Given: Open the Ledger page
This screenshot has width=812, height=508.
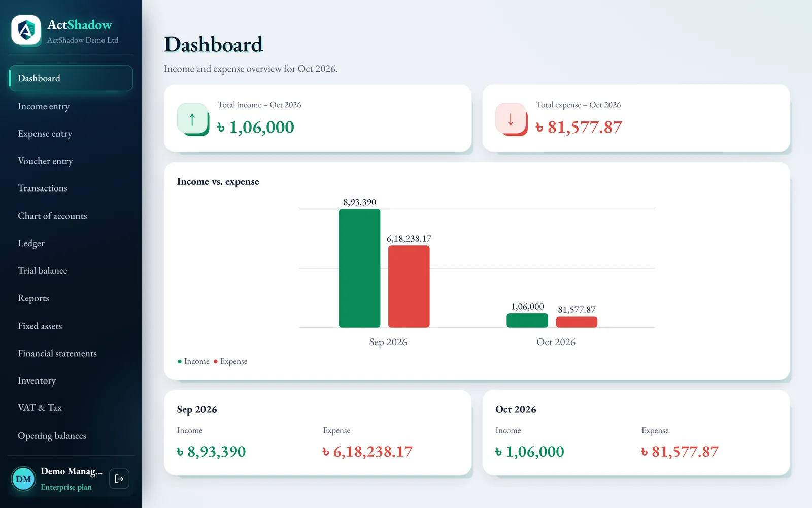Looking at the screenshot, I should pos(71,243).
